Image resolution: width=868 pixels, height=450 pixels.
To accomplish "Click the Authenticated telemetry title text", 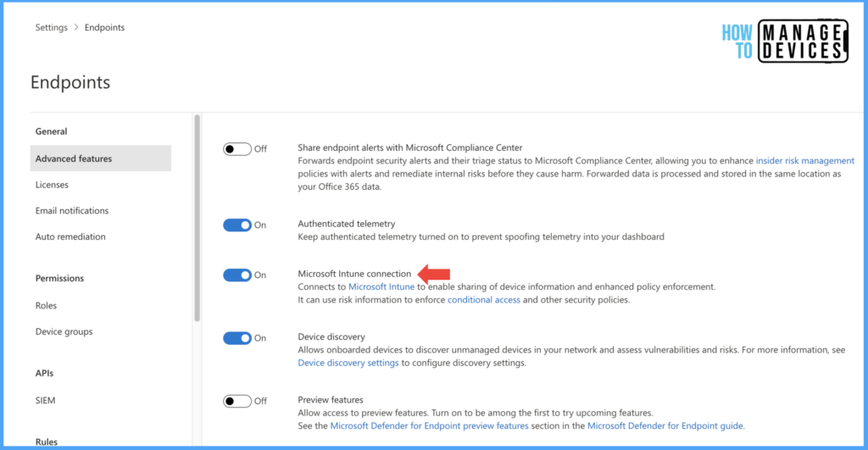I will click(347, 224).
